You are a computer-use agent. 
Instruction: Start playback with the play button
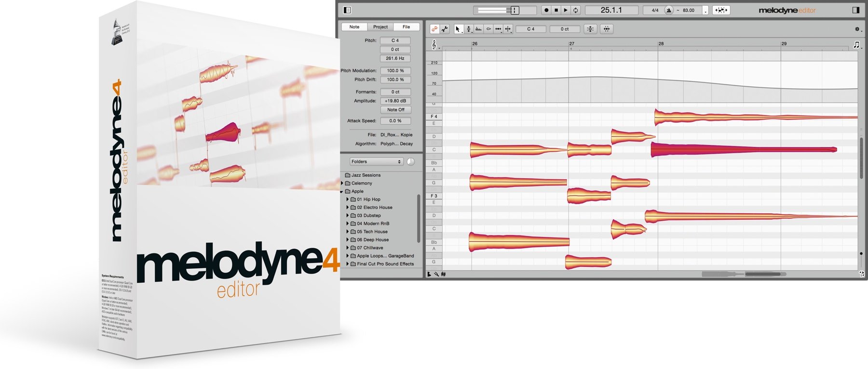[x=566, y=10]
